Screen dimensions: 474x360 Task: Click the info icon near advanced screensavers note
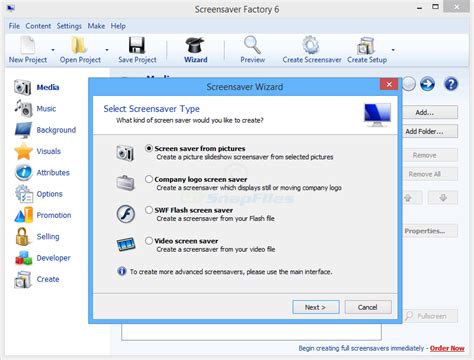click(x=122, y=271)
